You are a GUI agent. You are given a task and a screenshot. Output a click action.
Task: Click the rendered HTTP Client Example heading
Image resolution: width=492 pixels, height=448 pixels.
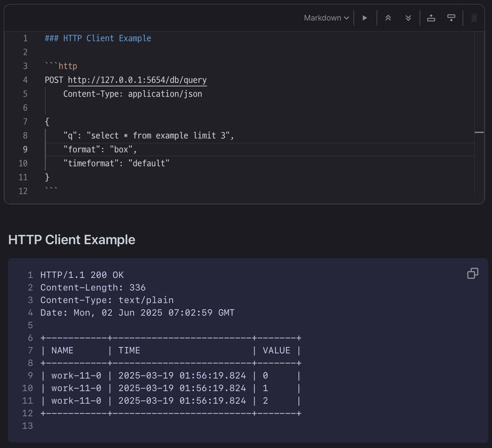tap(72, 240)
